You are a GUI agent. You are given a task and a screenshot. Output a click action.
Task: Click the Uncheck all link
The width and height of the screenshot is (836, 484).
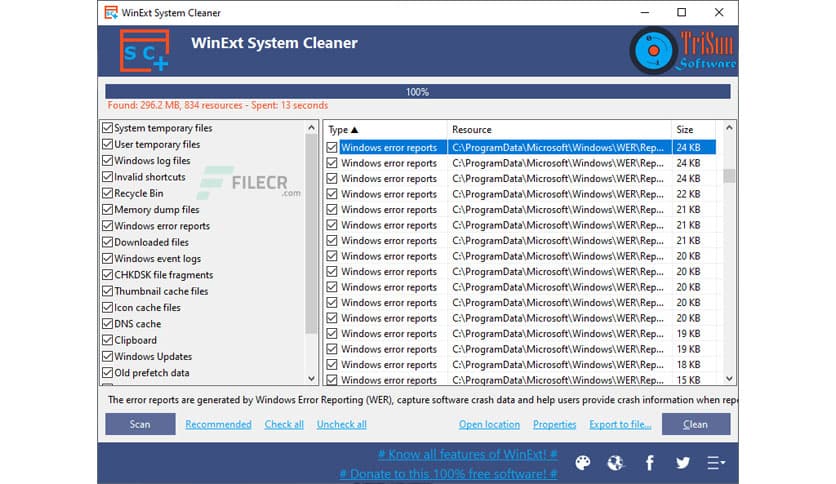342,424
